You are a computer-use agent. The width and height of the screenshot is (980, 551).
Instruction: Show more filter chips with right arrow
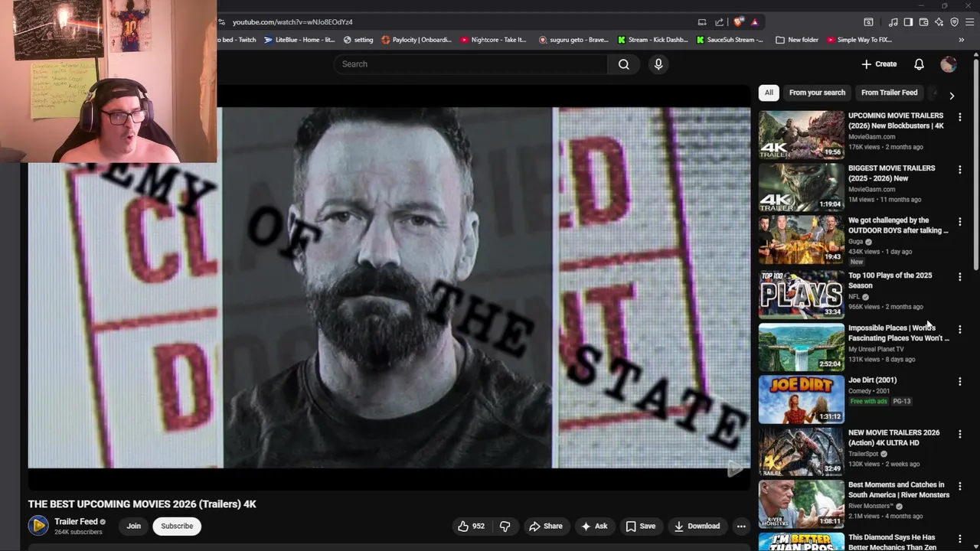coord(952,96)
